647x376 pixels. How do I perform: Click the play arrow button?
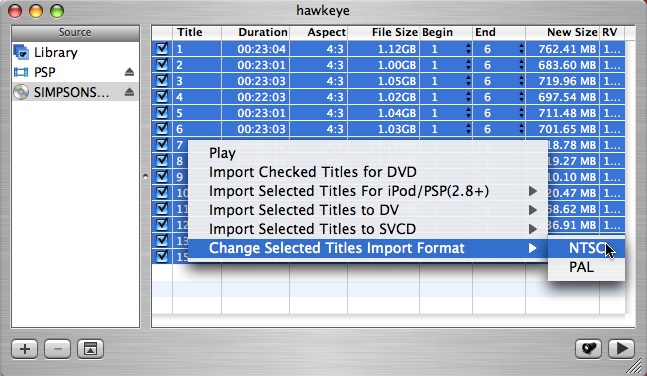(621, 348)
